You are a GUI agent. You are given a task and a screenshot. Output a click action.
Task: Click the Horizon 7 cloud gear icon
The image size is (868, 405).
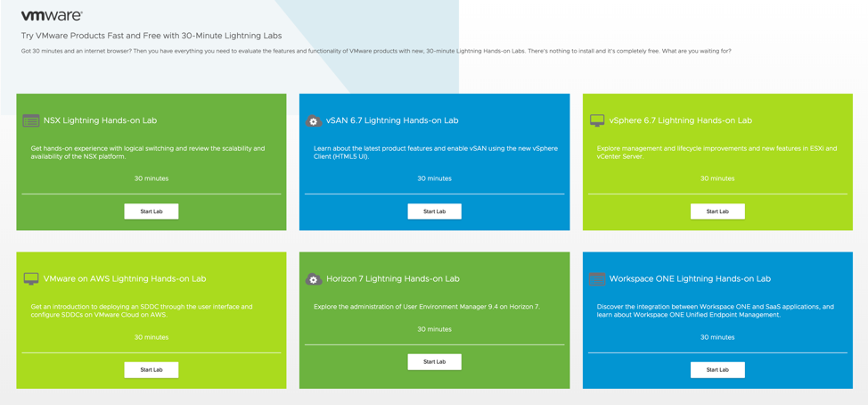[314, 279]
